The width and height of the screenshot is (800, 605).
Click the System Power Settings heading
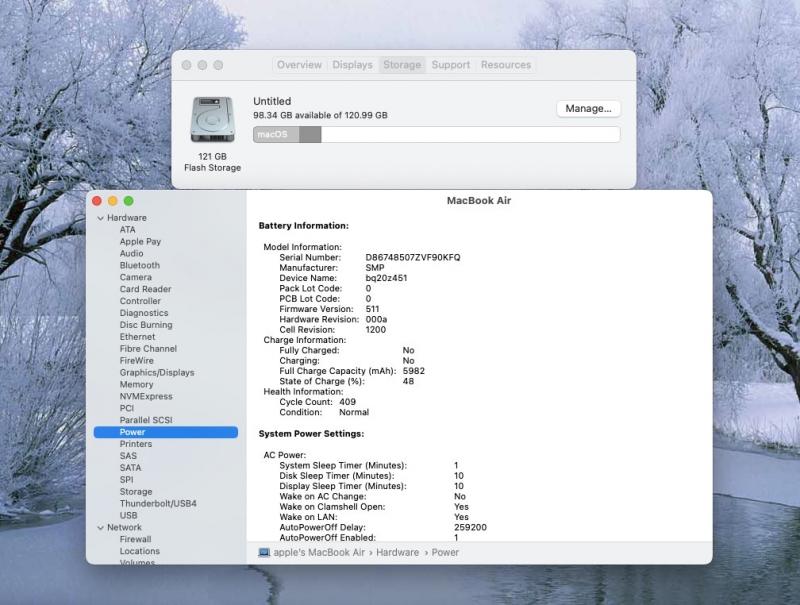point(311,434)
